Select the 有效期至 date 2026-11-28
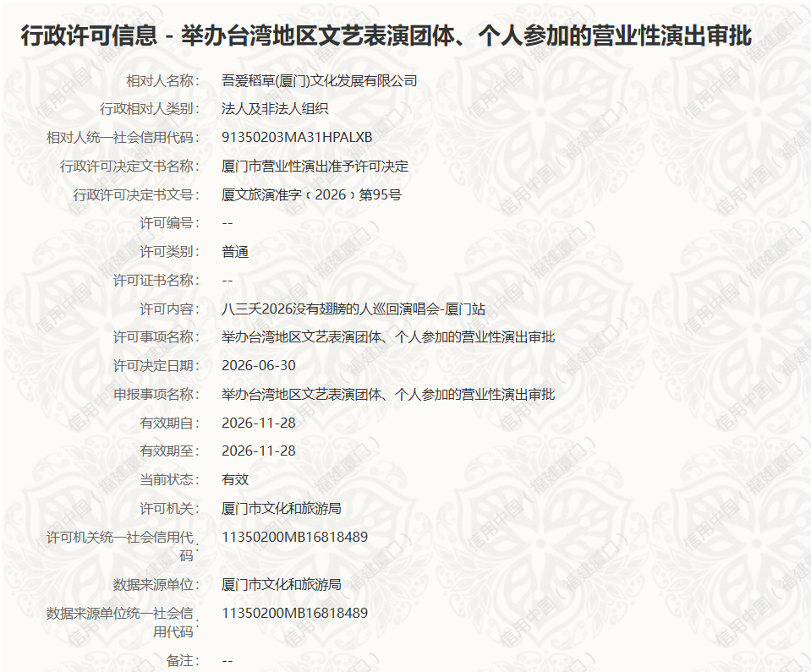 (259, 451)
